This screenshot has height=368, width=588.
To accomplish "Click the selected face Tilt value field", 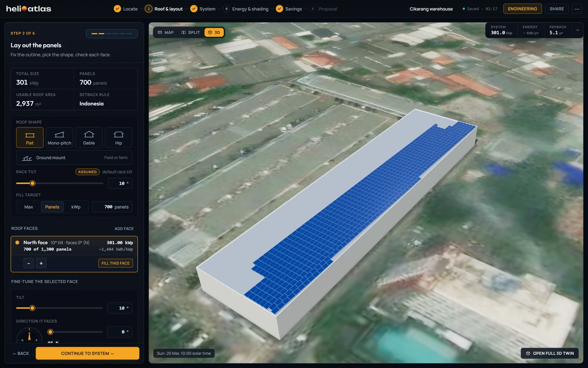I will (120, 308).
